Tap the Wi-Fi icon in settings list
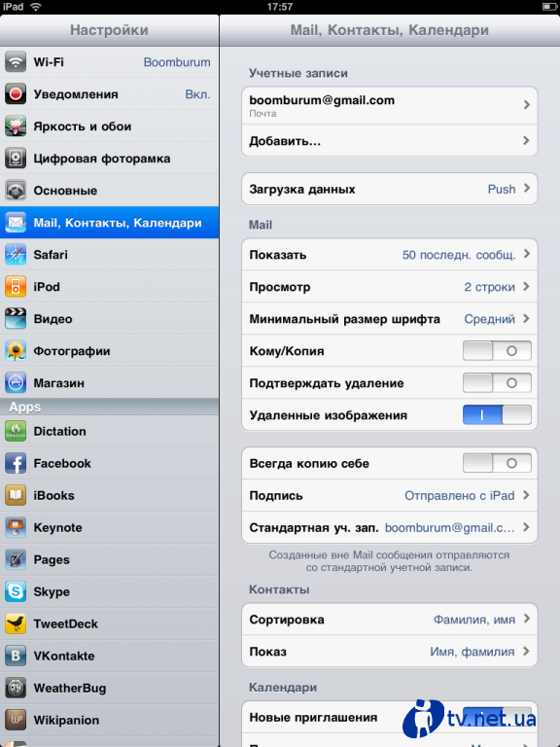Viewport: 560px width, 747px height. click(16, 62)
